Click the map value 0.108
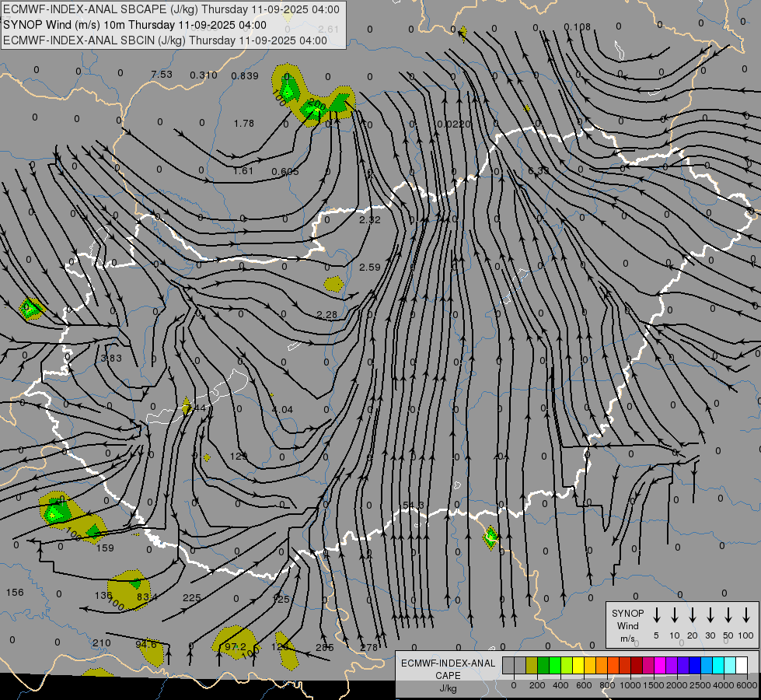Image resolution: width=761 pixels, height=700 pixels. tap(577, 26)
